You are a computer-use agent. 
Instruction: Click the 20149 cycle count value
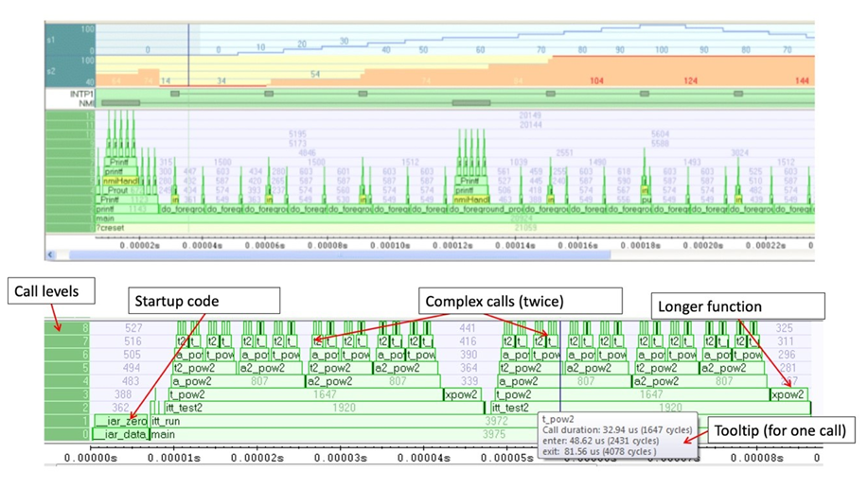(x=530, y=115)
